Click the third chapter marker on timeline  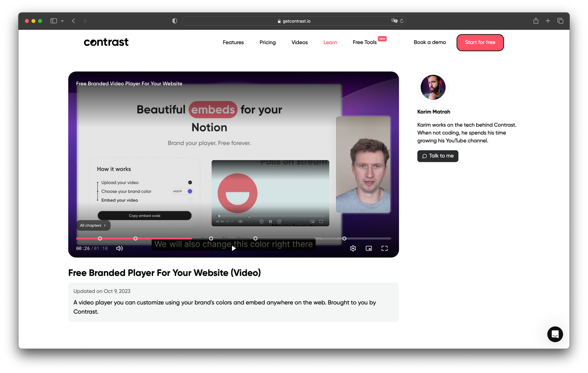[211, 238]
